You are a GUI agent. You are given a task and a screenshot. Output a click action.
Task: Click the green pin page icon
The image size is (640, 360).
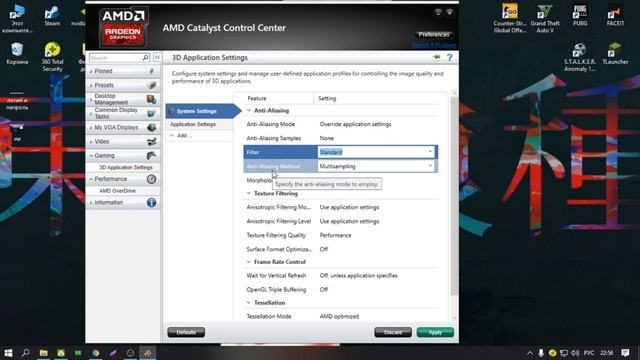pos(437,57)
